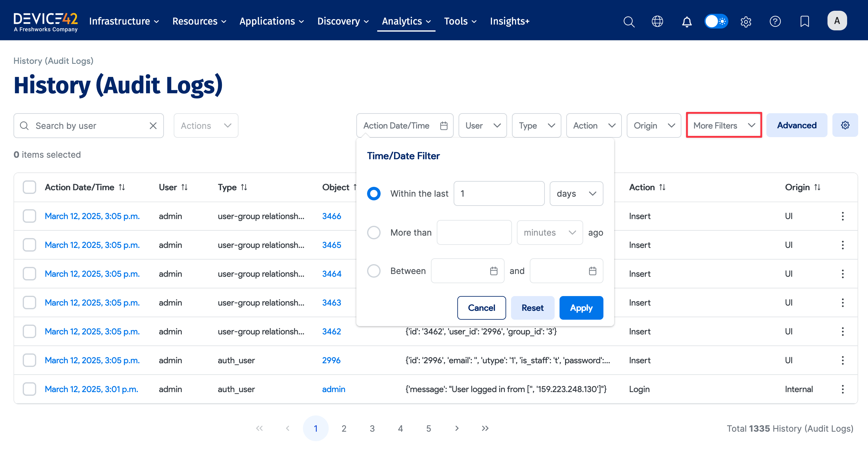
Task: Toggle the dark mode switch
Action: [716, 21]
